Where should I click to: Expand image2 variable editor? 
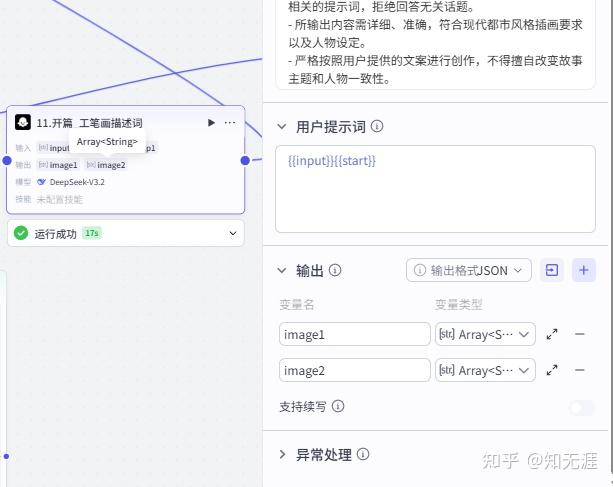[x=552, y=370]
